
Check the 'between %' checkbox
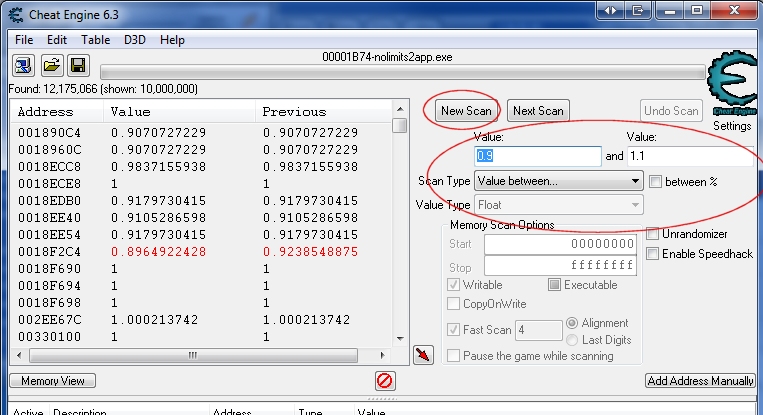[655, 181]
